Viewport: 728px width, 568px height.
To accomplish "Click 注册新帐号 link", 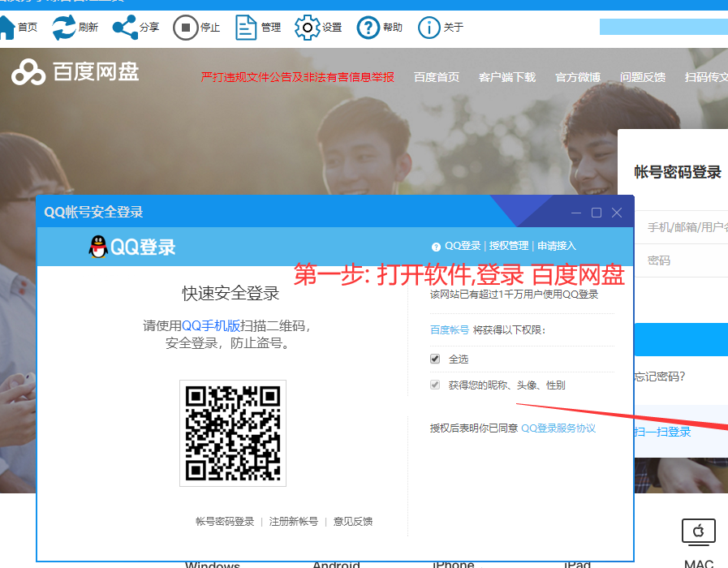I will (294, 522).
